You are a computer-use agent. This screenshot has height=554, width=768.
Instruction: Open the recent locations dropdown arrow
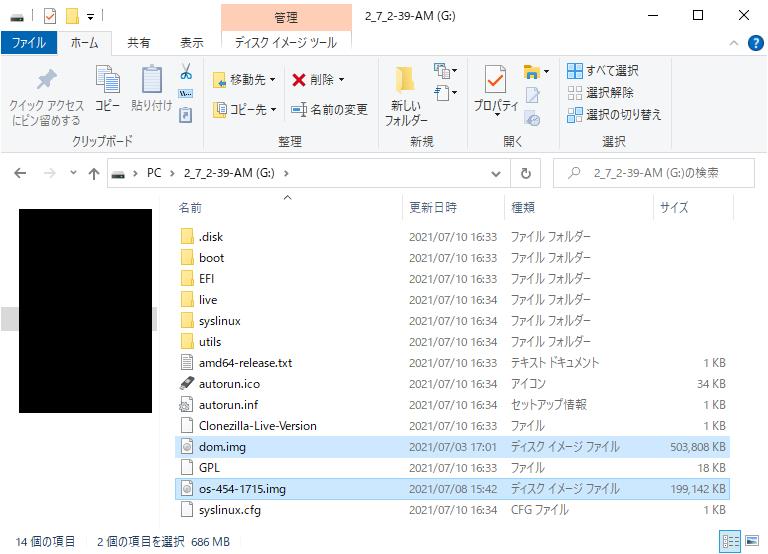coord(73,172)
